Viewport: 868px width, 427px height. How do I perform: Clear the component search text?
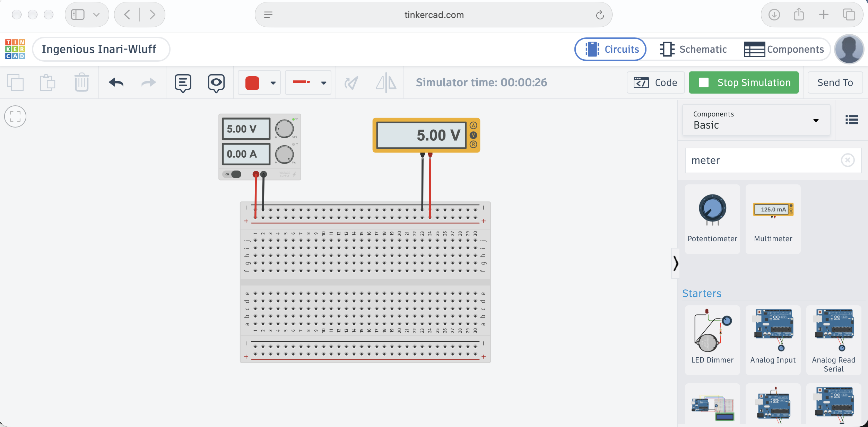(848, 160)
